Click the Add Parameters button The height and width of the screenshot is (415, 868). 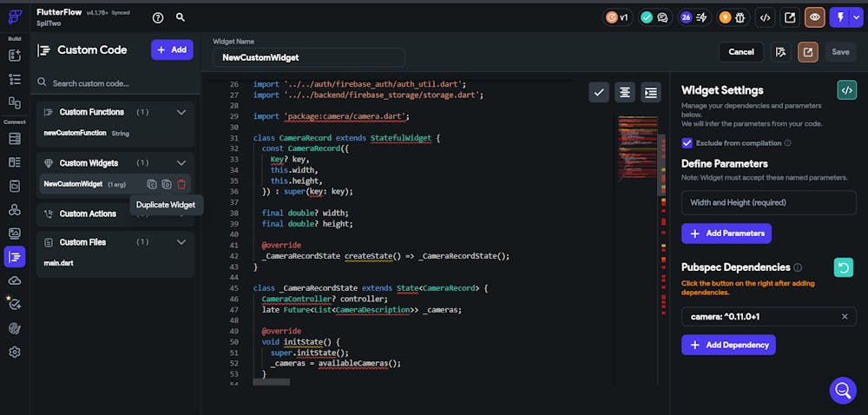726,234
